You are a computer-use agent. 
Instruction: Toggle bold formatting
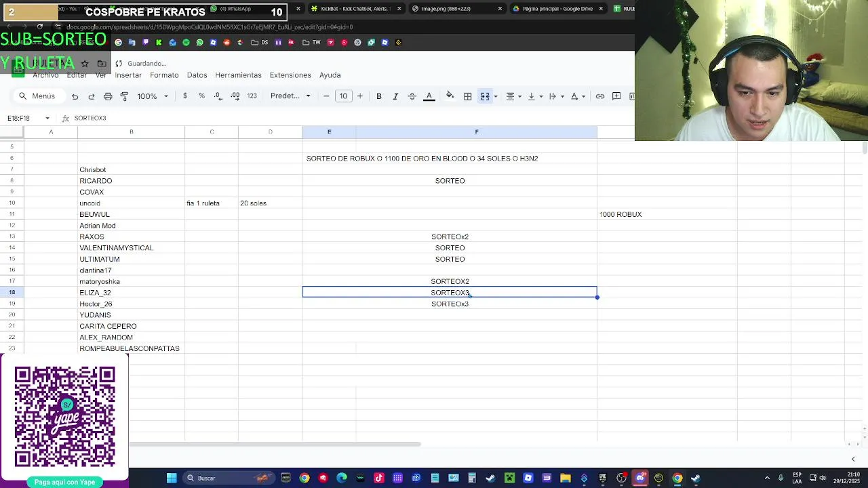tap(379, 96)
